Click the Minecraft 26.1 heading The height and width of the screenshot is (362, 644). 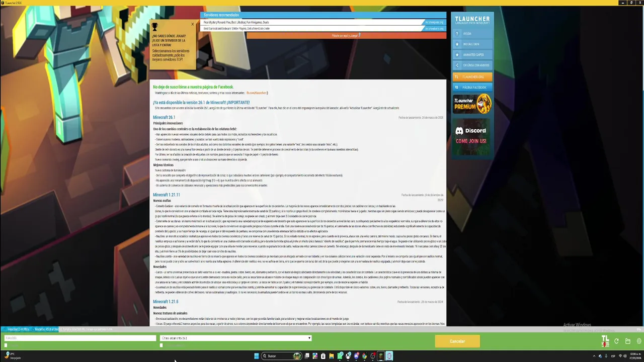(x=164, y=118)
